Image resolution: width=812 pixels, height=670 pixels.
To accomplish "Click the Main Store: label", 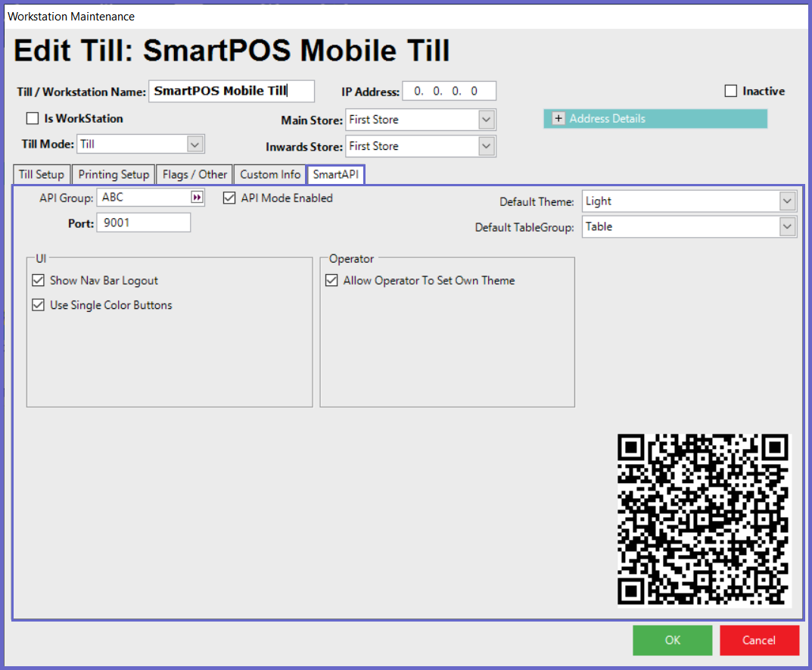I will click(x=312, y=120).
